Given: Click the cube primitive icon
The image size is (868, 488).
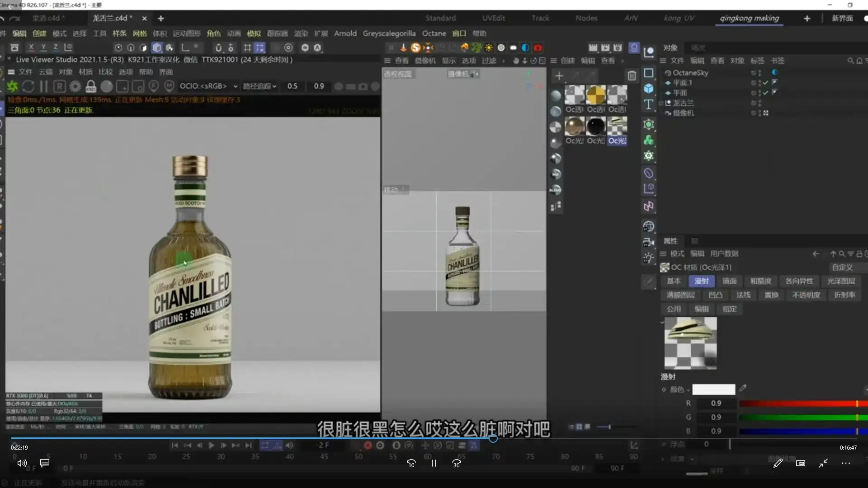Looking at the screenshot, I should click(x=649, y=89).
